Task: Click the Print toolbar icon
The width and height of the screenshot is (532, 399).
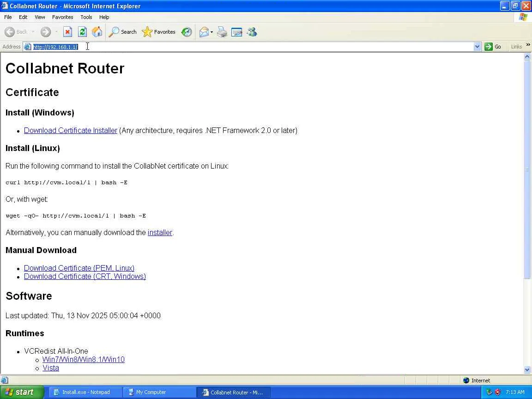Action: tap(222, 32)
